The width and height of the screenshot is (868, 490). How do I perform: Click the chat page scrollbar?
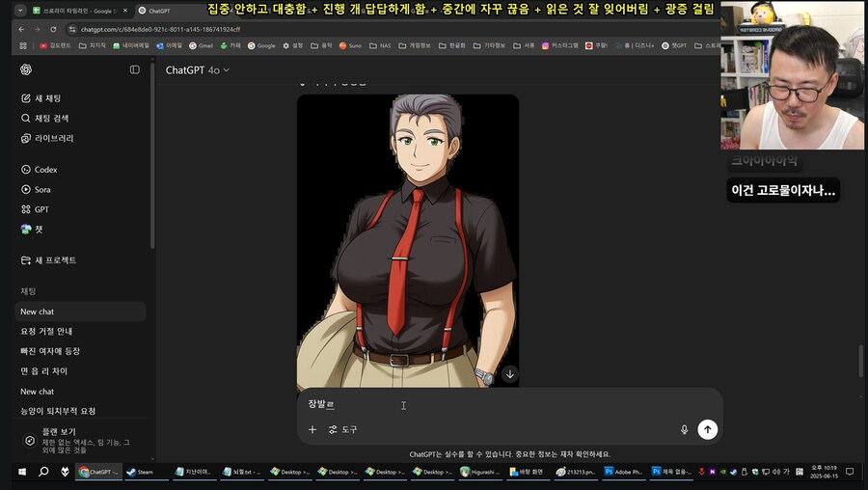click(861, 360)
